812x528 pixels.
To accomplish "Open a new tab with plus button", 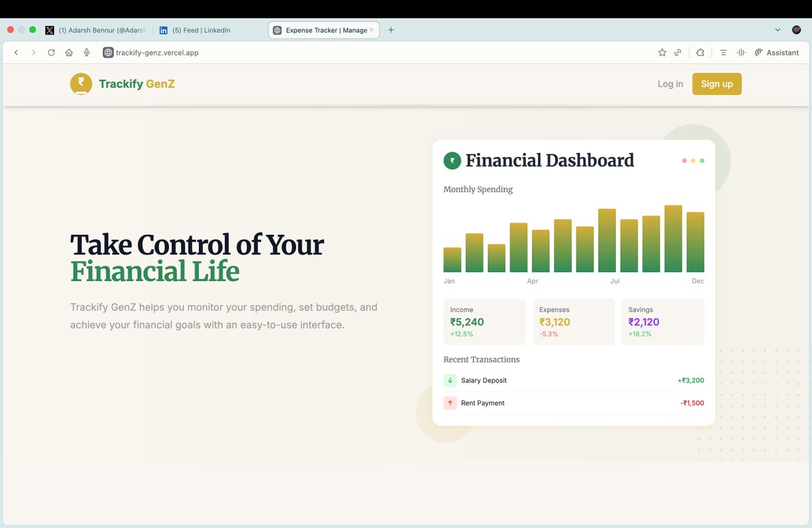I will 391,30.
